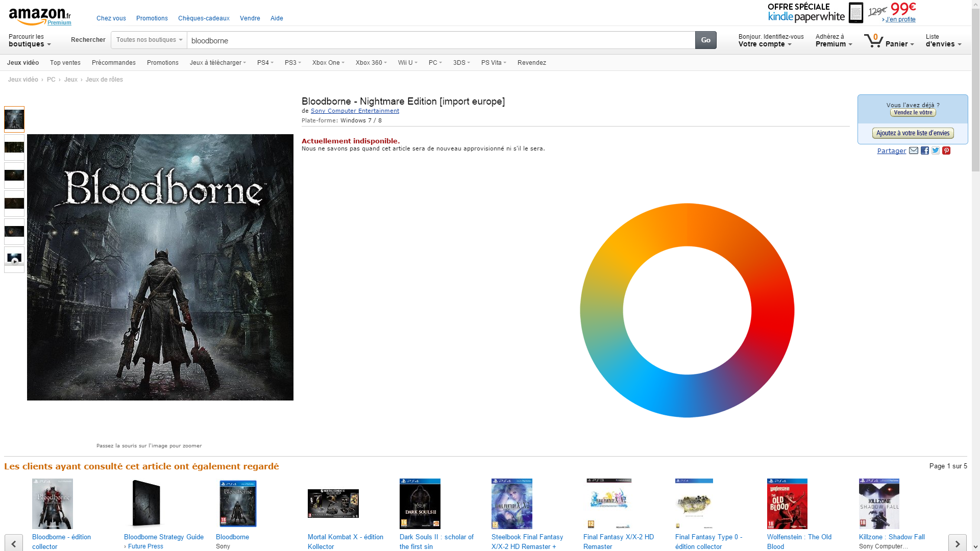The image size is (980, 551).
Task: Open the shopping cart Panier icon
Action: point(889,40)
